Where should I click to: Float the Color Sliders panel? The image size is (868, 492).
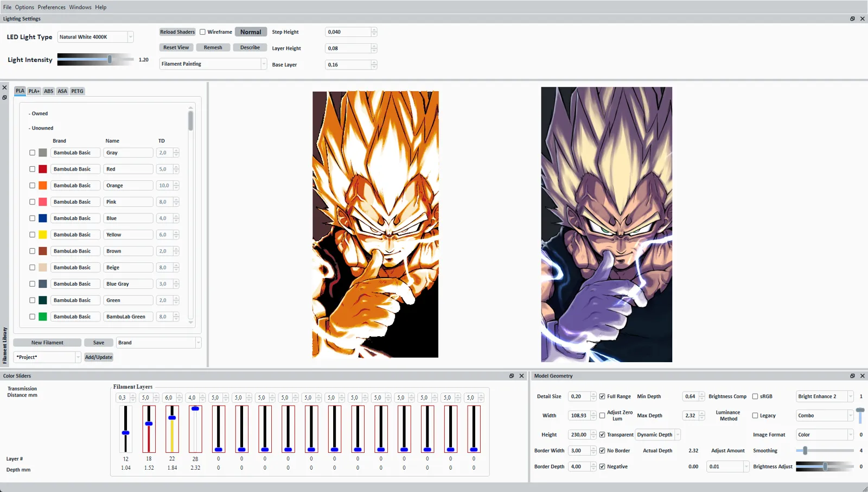[x=512, y=376]
